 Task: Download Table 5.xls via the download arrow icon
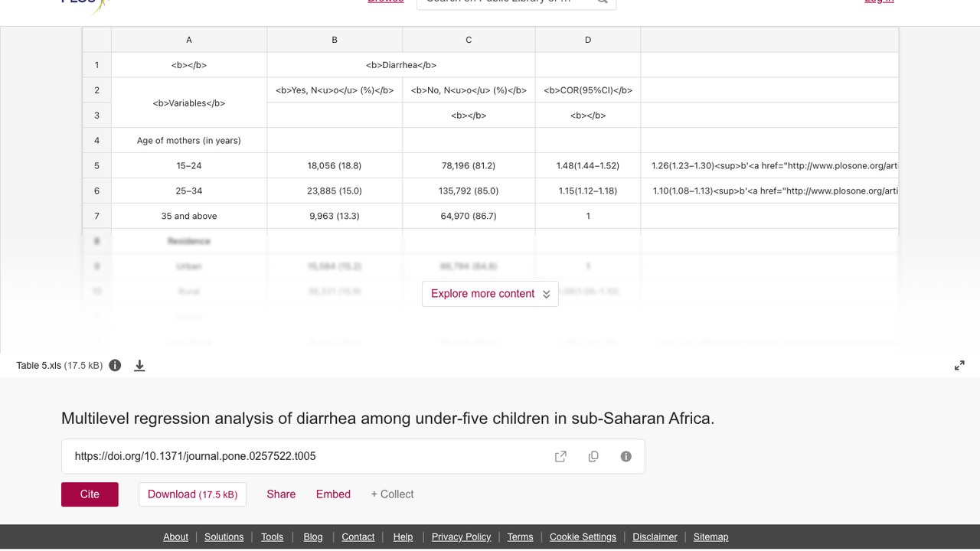pos(139,366)
